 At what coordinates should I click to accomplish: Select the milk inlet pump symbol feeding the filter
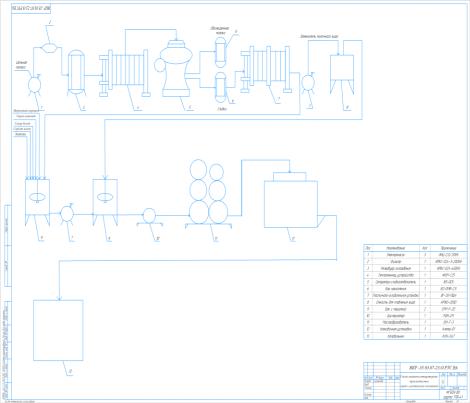coord(34,86)
